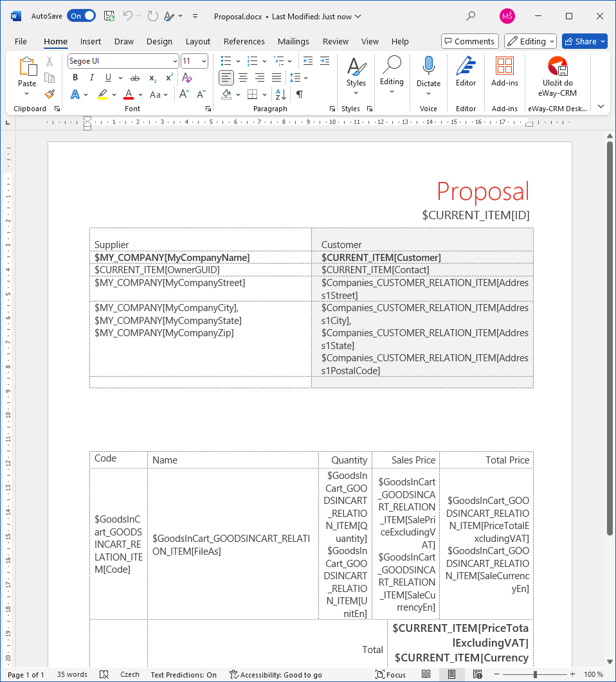616x682 pixels.
Task: Toggle AutoSave off
Action: coord(81,15)
